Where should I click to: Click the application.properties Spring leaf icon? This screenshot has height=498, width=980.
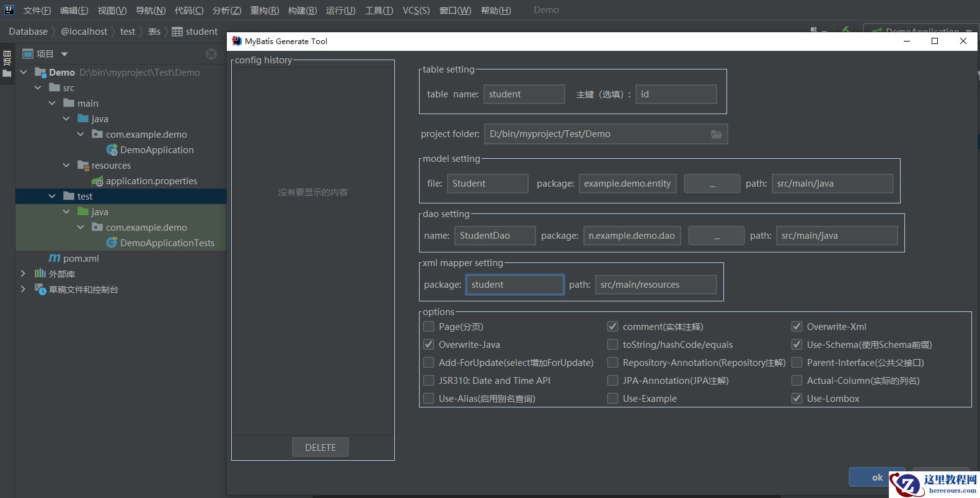pyautogui.click(x=97, y=181)
